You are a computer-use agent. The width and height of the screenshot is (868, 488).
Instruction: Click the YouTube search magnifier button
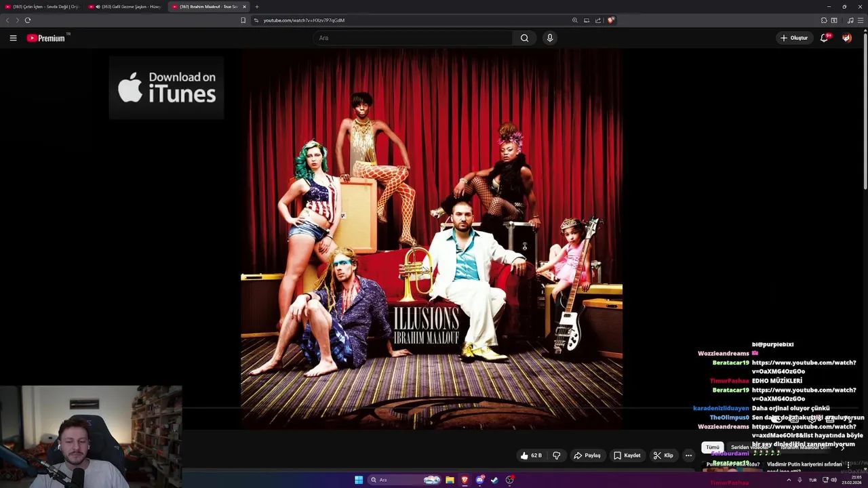click(x=524, y=38)
